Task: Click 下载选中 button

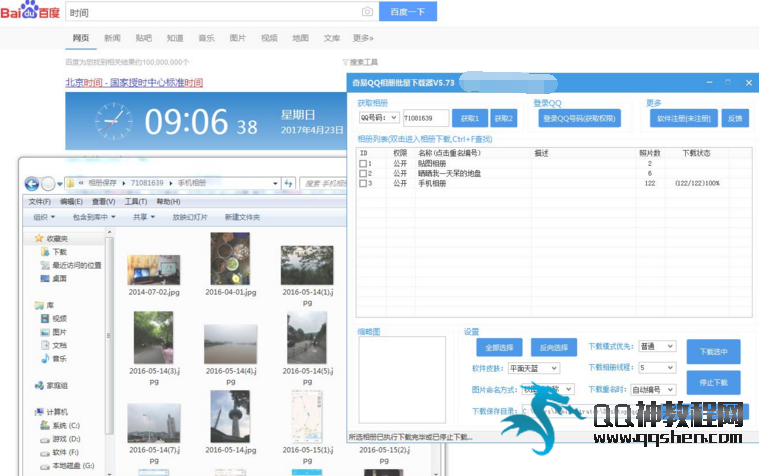Action: pyautogui.click(x=713, y=352)
